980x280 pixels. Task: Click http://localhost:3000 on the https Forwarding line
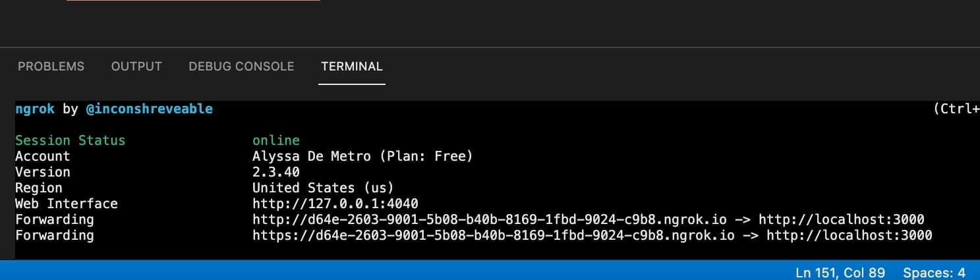[850, 235]
